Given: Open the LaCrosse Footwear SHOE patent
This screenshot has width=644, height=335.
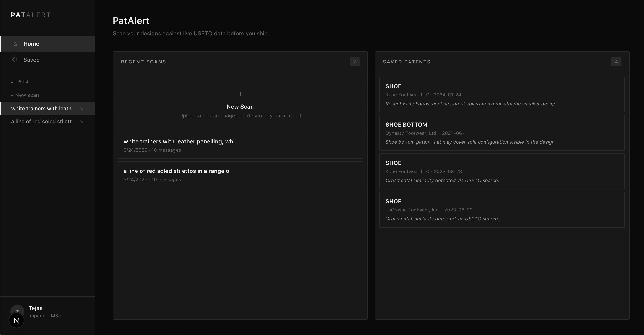Looking at the screenshot, I should click(x=502, y=210).
